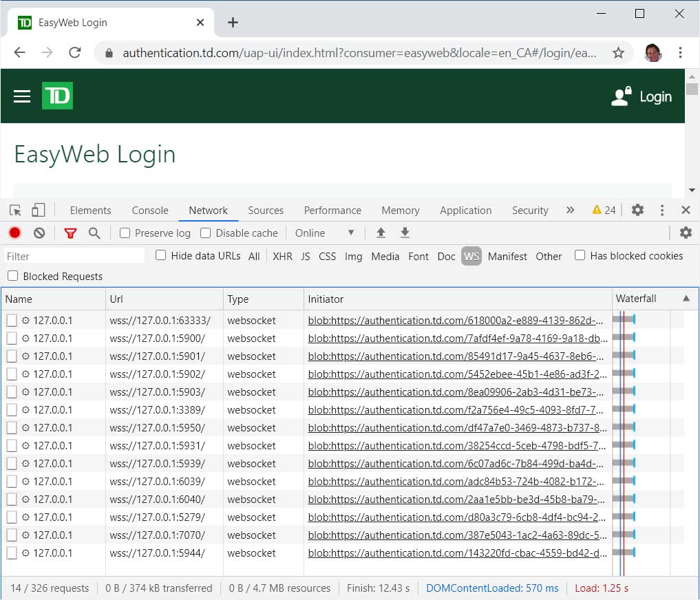Click the Url column header
The image size is (700, 600).
pos(165,299)
